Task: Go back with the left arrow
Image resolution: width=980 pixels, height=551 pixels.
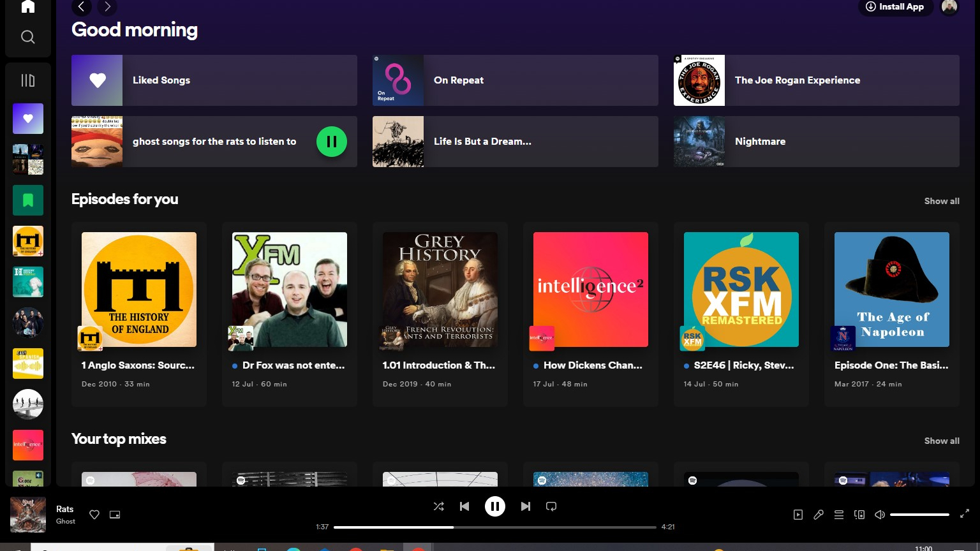Action: tap(82, 7)
